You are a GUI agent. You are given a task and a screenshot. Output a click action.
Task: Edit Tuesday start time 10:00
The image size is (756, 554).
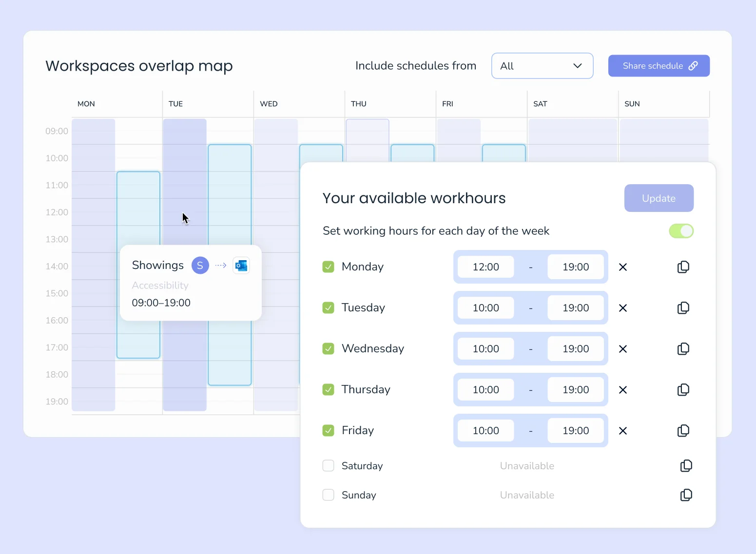click(x=486, y=308)
